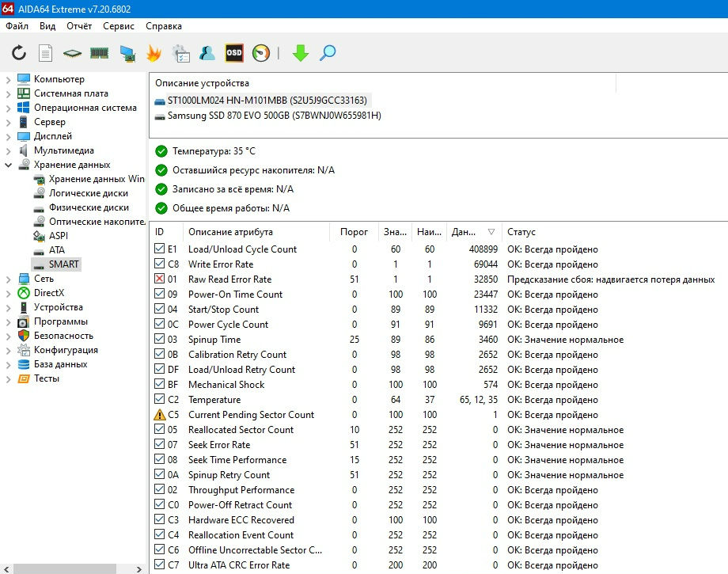Toggle the C2 Temperature checkbox
The height and width of the screenshot is (574, 728).
(159, 399)
